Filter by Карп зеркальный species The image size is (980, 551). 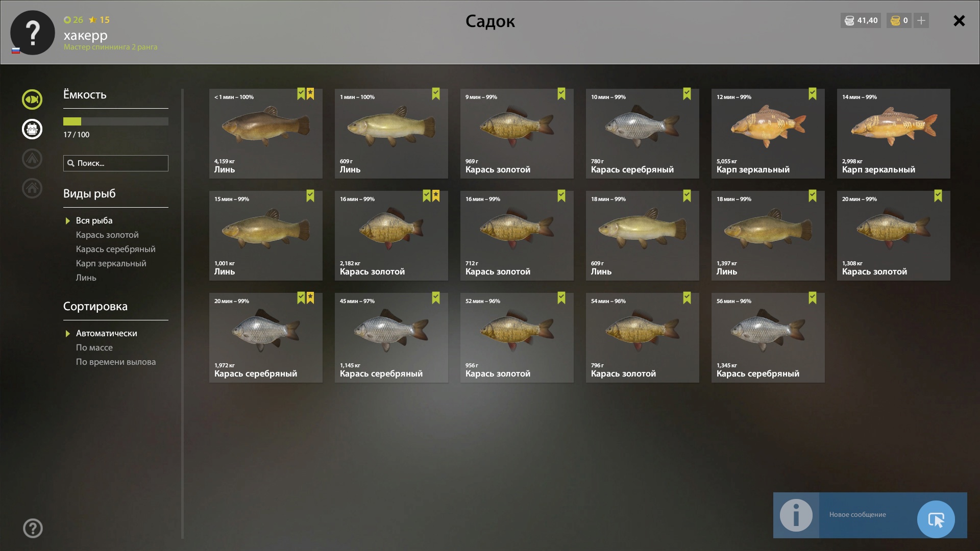tap(111, 263)
